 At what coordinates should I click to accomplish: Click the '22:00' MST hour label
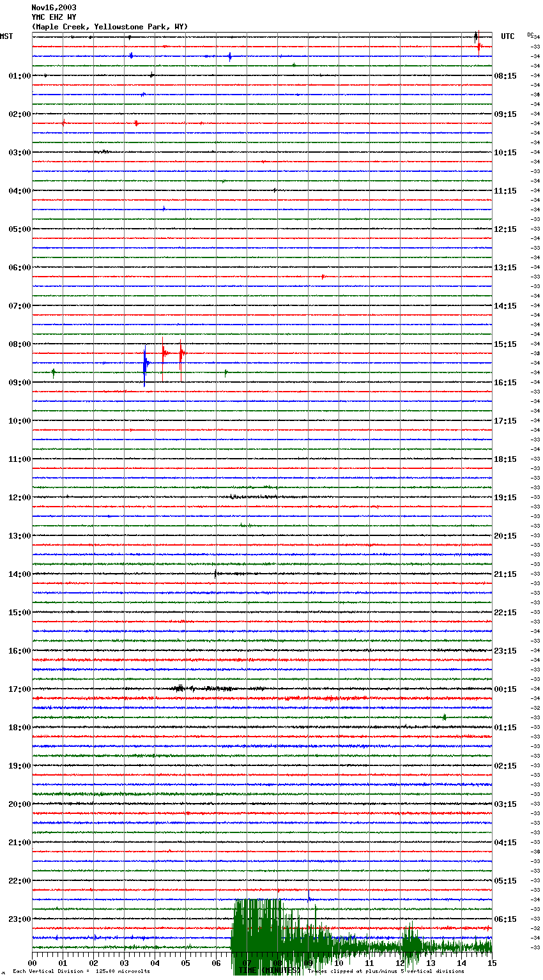[20, 881]
